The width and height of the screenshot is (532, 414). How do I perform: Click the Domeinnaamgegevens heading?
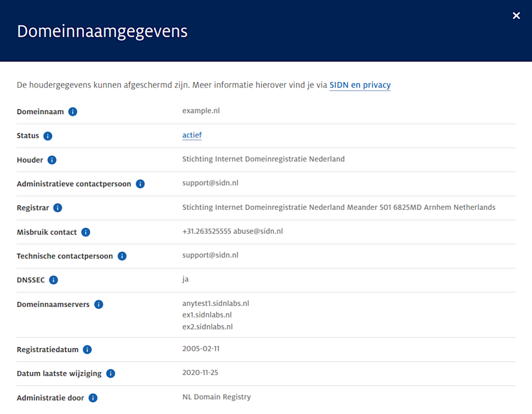click(102, 31)
